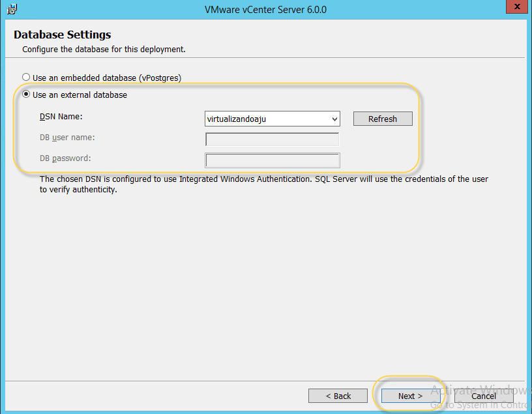Choose the Use an external database option

pyautogui.click(x=27, y=95)
